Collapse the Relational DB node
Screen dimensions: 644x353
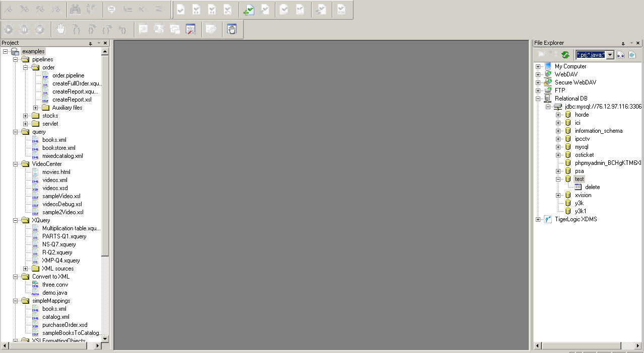(x=538, y=99)
